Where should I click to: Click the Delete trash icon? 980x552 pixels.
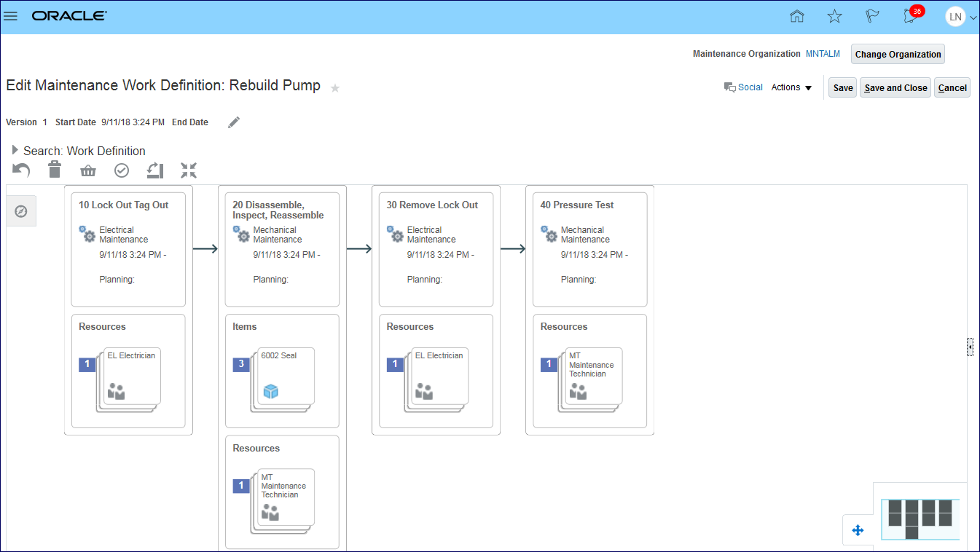[55, 170]
